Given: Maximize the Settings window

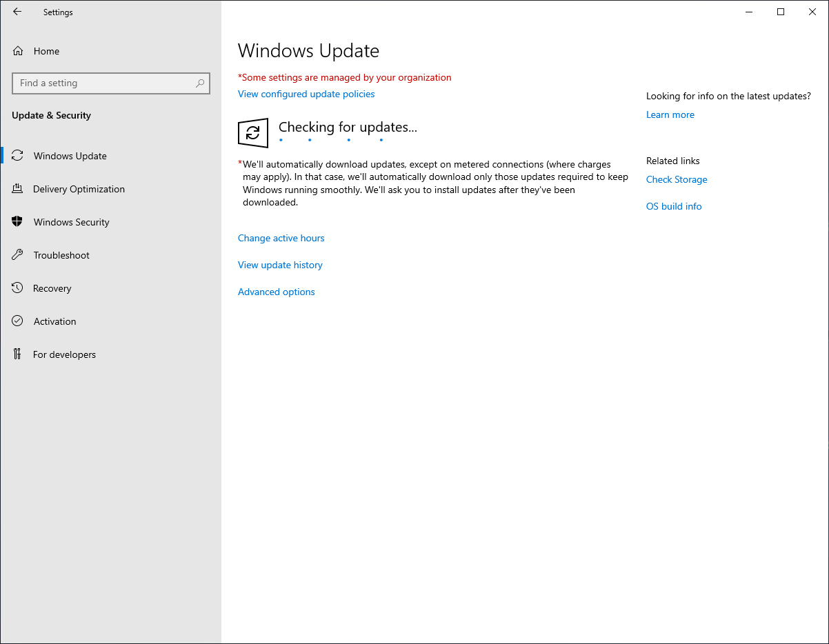Looking at the screenshot, I should pyautogui.click(x=781, y=12).
